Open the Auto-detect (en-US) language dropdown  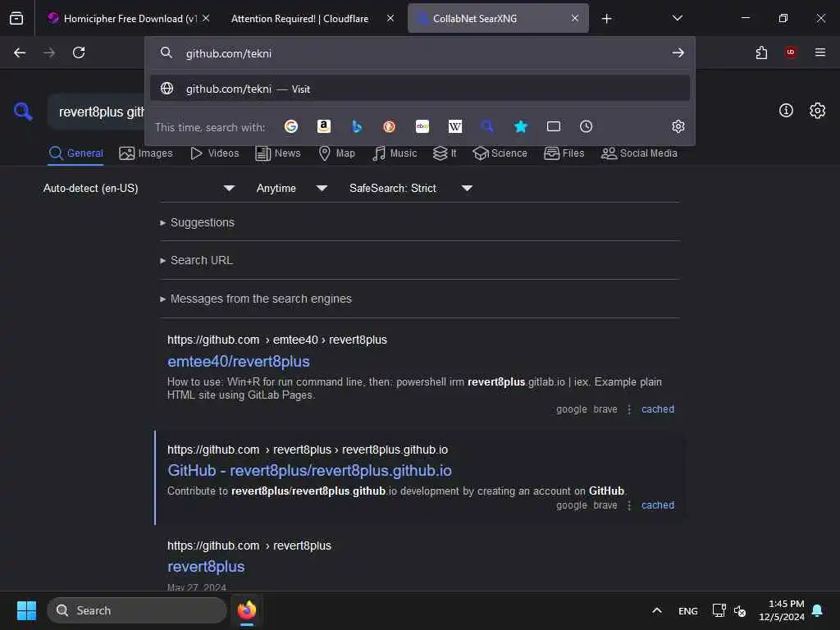tap(139, 188)
